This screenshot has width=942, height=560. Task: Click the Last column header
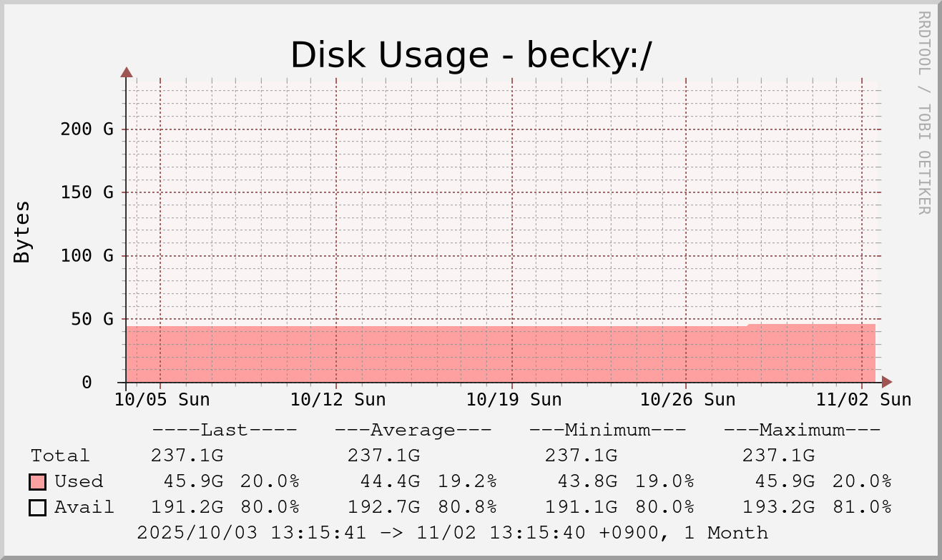click(x=224, y=431)
